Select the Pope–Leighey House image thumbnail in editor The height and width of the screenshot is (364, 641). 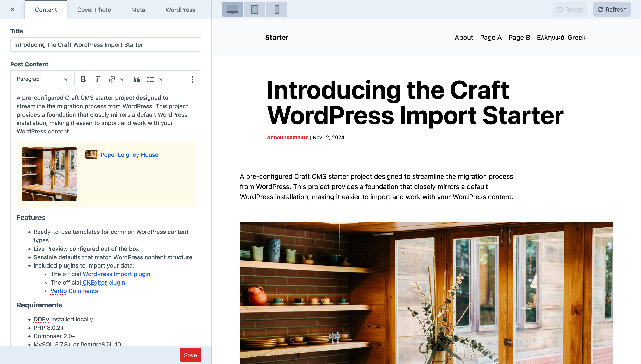click(50, 174)
